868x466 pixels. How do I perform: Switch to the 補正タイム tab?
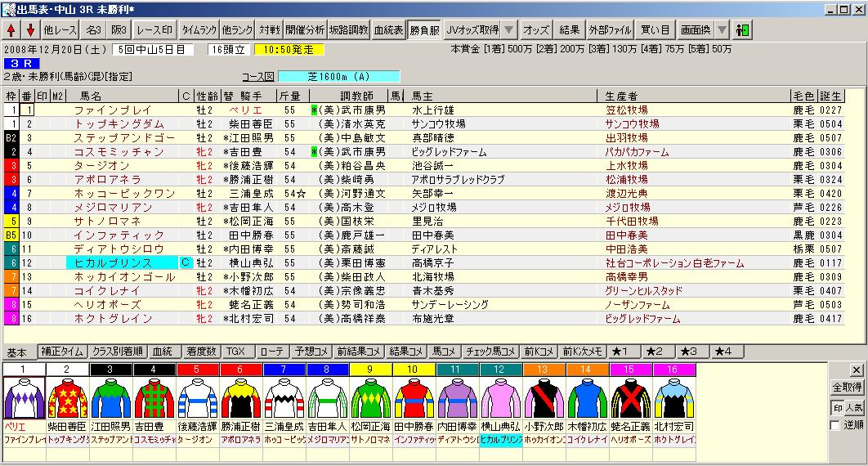tap(60, 352)
